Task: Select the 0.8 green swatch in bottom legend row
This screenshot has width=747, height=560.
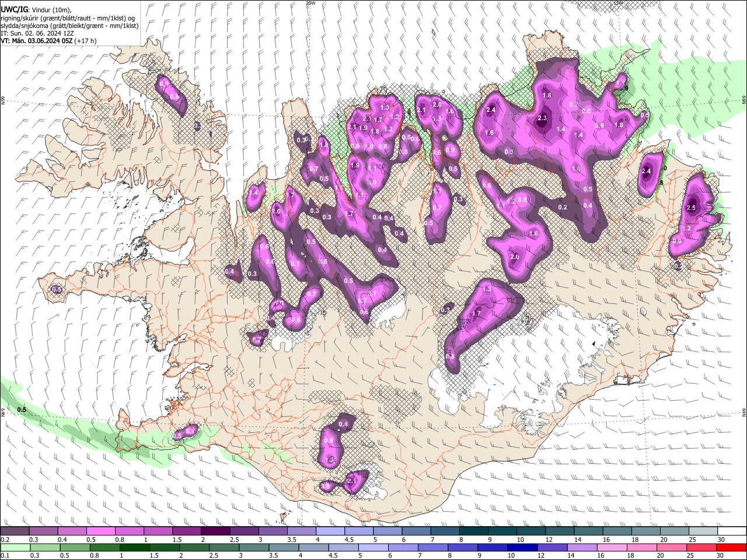Action: click(105, 547)
